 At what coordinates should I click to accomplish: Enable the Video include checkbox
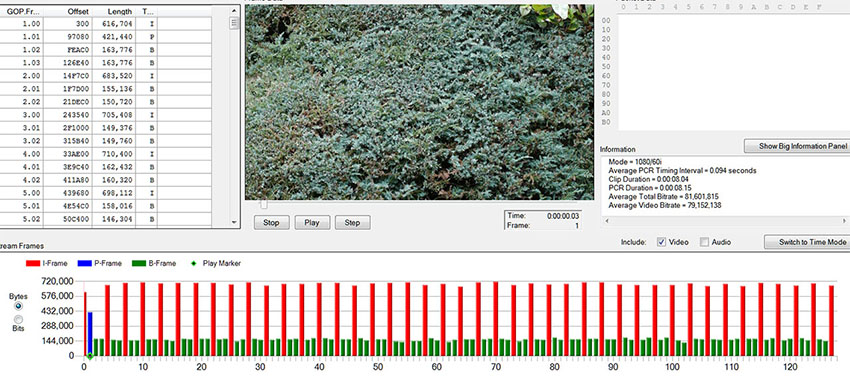click(661, 242)
